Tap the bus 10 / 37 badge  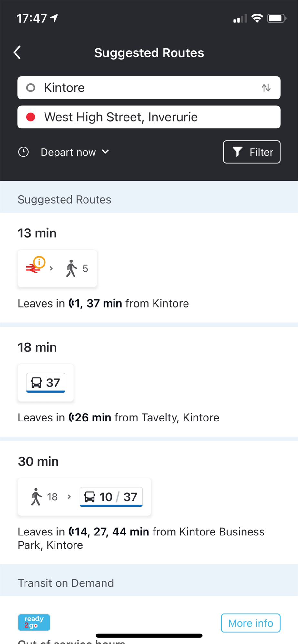click(111, 497)
